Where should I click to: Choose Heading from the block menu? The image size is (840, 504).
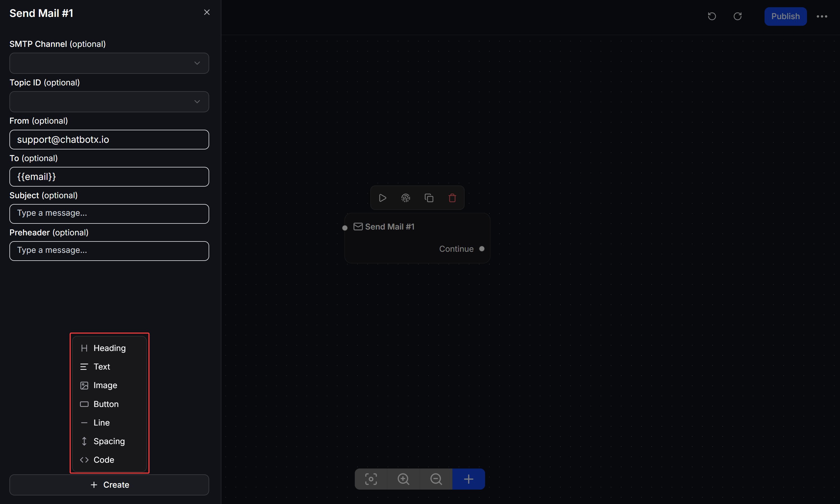(109, 348)
